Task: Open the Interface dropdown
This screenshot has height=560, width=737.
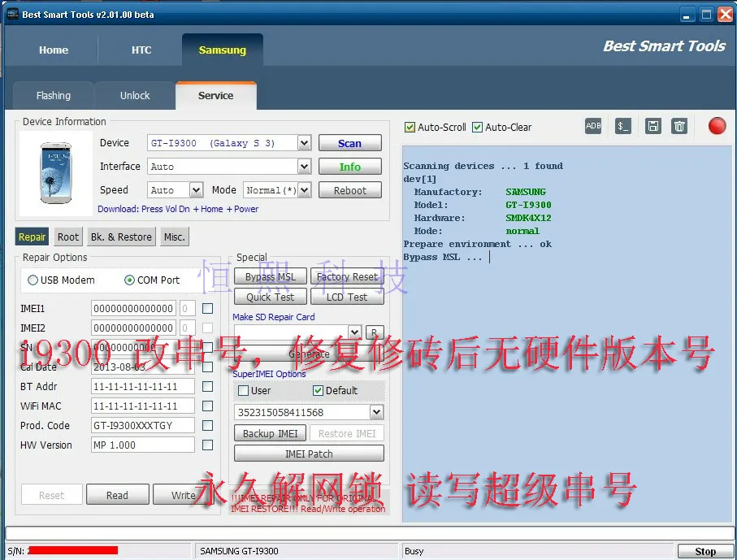Action: (305, 167)
